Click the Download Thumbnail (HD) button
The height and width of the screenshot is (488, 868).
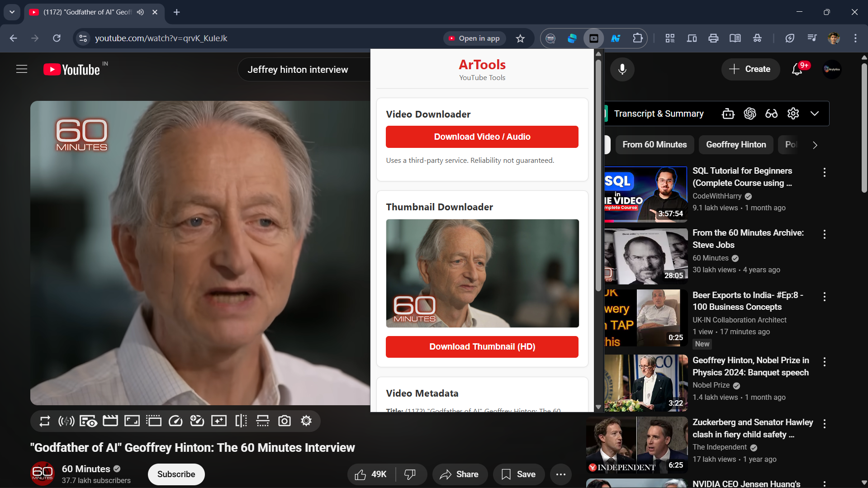pos(482,347)
